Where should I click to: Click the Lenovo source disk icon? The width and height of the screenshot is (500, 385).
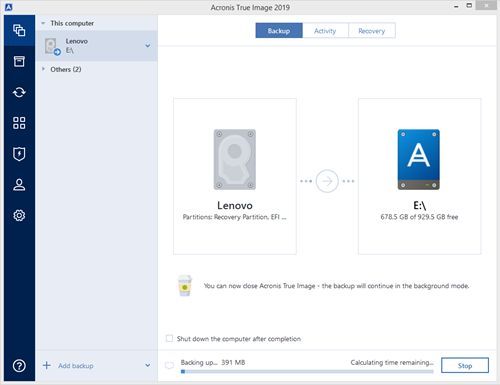[x=235, y=159]
